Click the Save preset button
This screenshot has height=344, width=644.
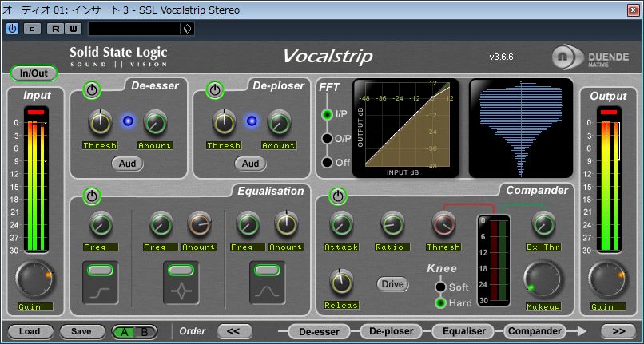[81, 332]
